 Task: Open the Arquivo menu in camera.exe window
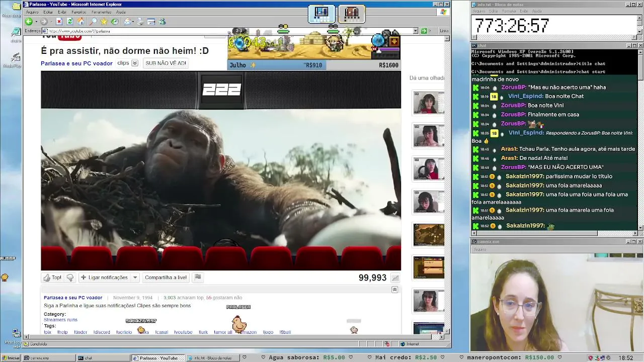click(479, 249)
